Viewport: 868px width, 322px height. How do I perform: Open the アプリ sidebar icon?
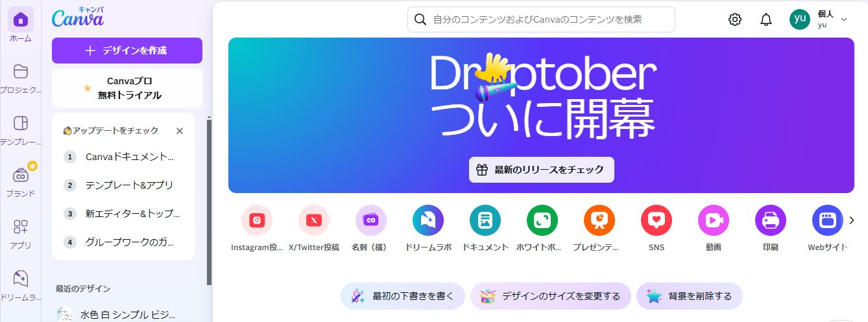tap(21, 227)
